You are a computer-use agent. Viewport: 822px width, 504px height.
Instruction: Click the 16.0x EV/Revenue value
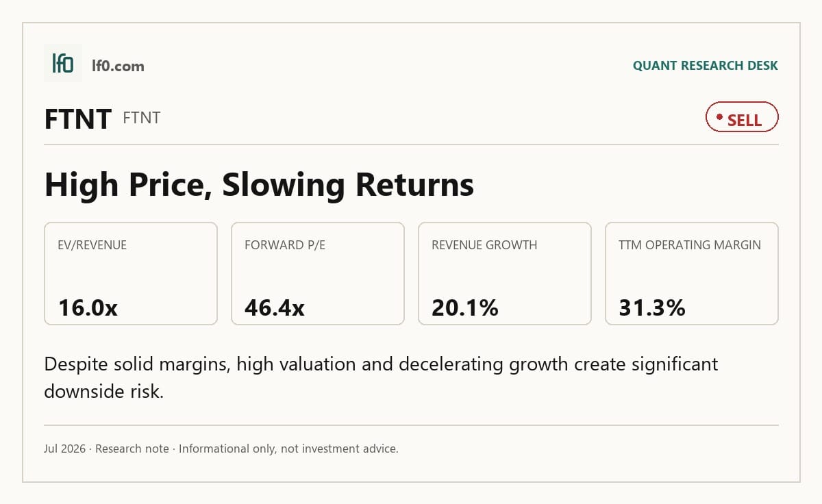pyautogui.click(x=88, y=308)
